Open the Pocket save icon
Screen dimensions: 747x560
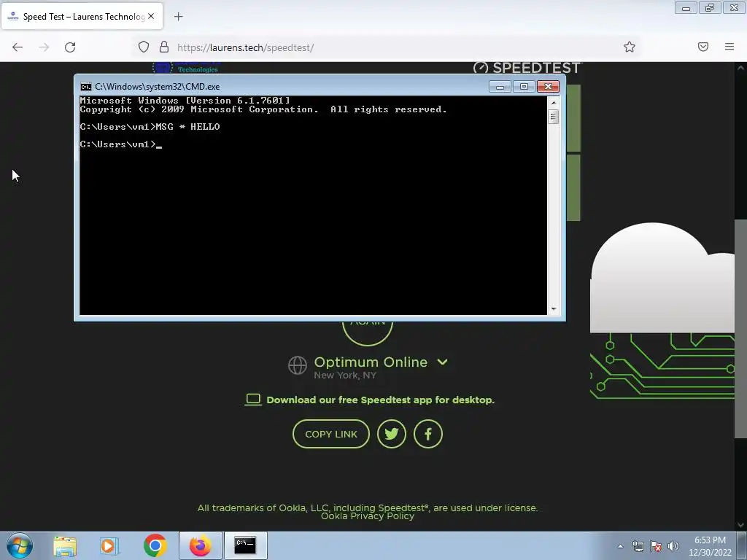[x=703, y=47]
